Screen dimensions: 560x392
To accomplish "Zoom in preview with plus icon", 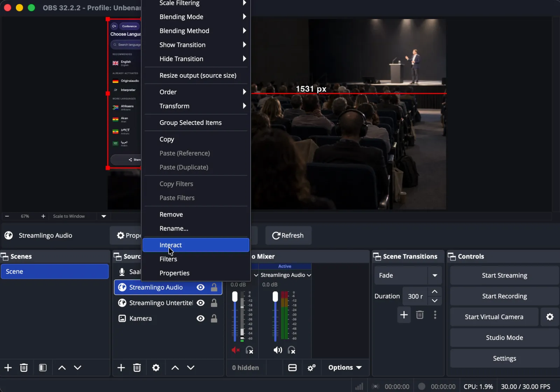I will (x=43, y=216).
